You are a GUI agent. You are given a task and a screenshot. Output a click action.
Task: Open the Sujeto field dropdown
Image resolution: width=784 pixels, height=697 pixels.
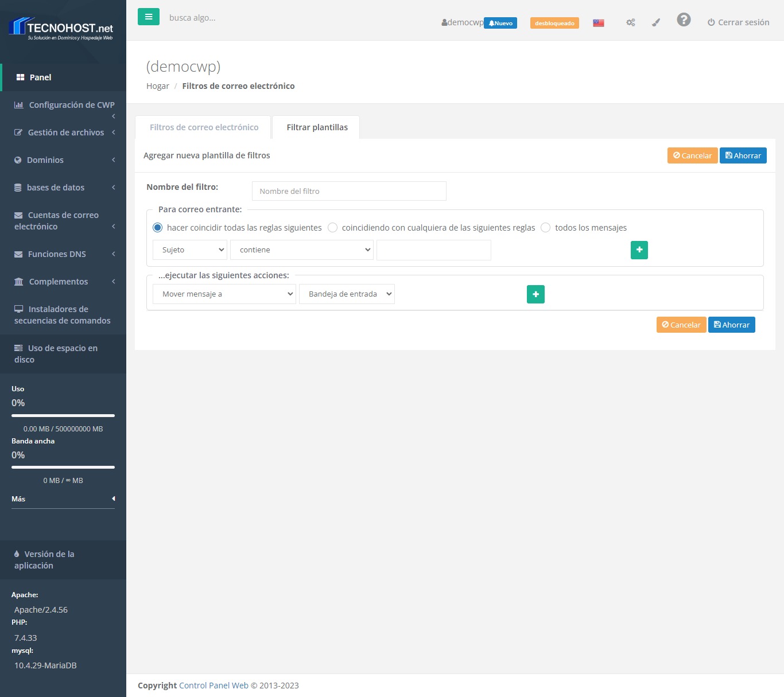pyautogui.click(x=190, y=250)
